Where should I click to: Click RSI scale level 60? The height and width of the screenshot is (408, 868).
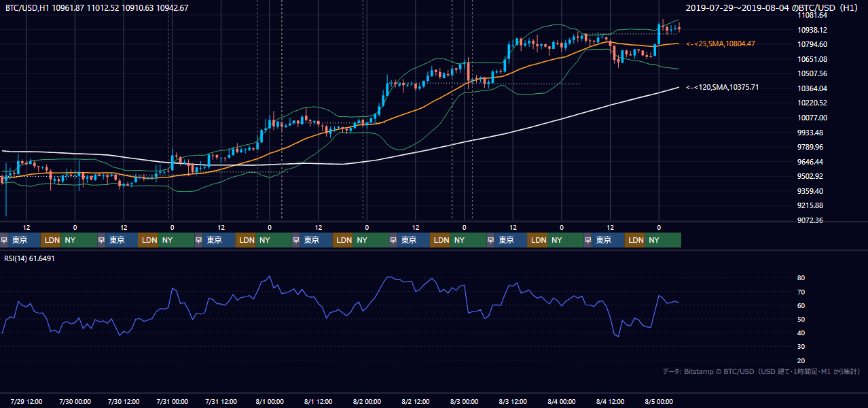801,305
